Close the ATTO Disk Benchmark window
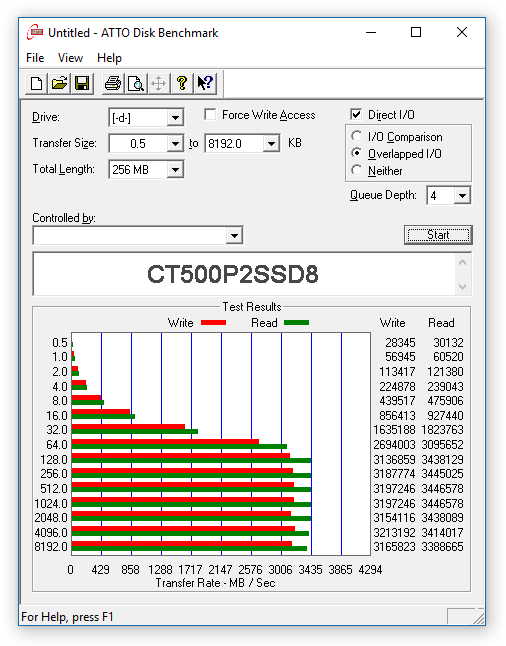Image resolution: width=506 pixels, height=646 pixels. (x=462, y=32)
